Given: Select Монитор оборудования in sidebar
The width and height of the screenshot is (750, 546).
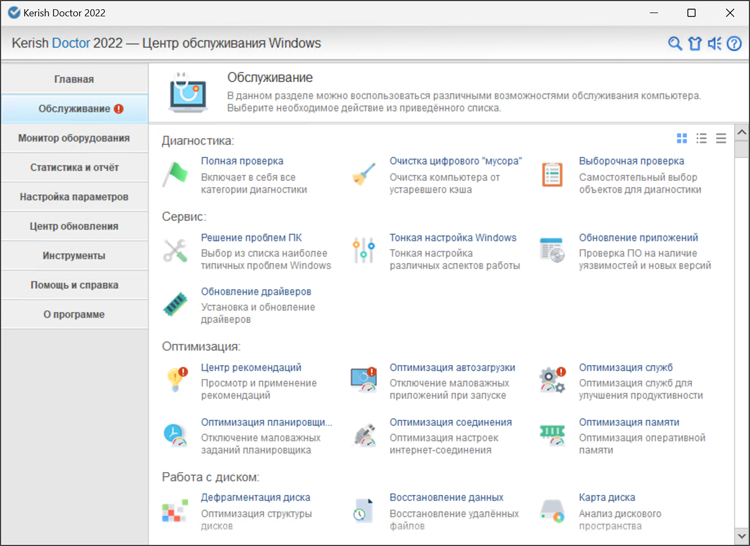Looking at the screenshot, I should (x=74, y=138).
